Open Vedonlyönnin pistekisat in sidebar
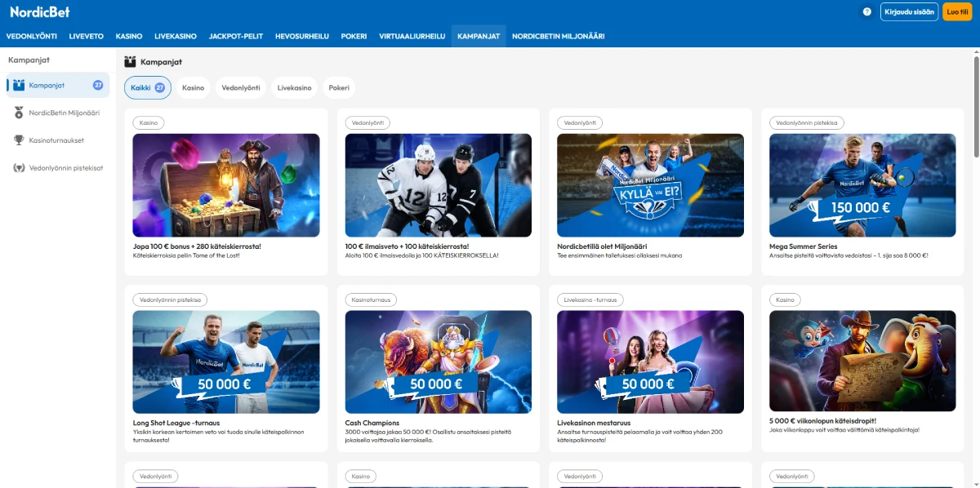 (x=58, y=168)
